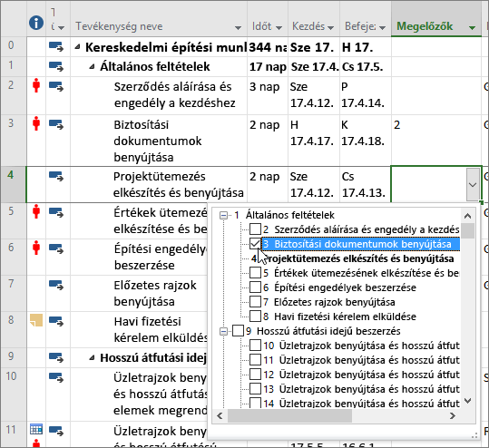
Task: Check task 5 Értékek ütemezésének elkészítése
Action: (255, 273)
